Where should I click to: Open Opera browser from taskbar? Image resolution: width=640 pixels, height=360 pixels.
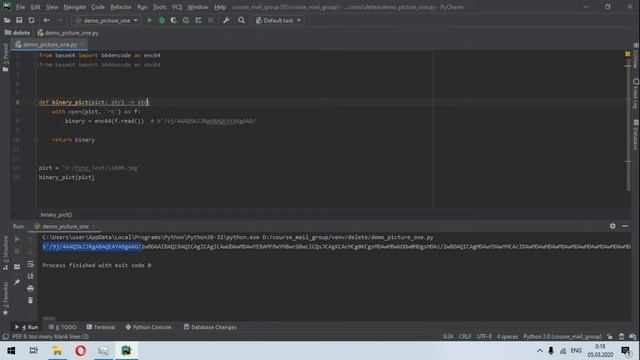[x=80, y=351]
